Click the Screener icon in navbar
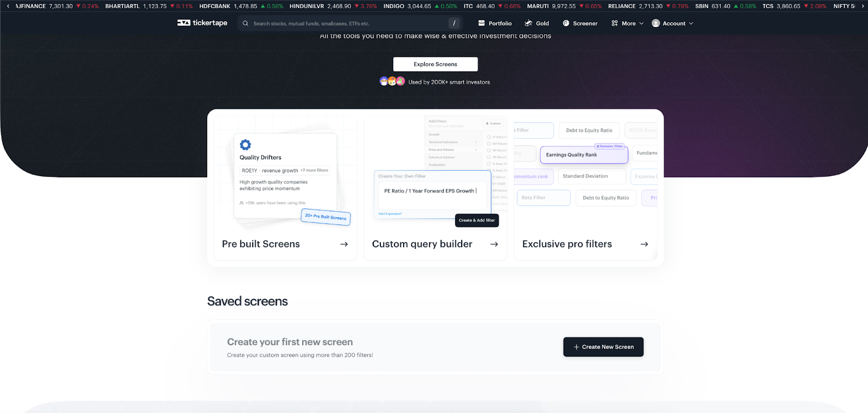The height and width of the screenshot is (413, 868). click(566, 23)
